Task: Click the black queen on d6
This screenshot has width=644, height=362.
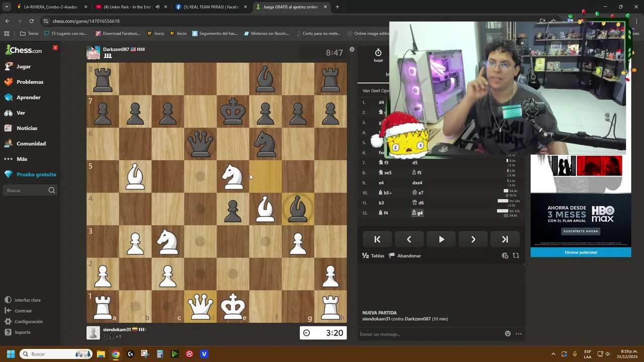Action: [200, 144]
